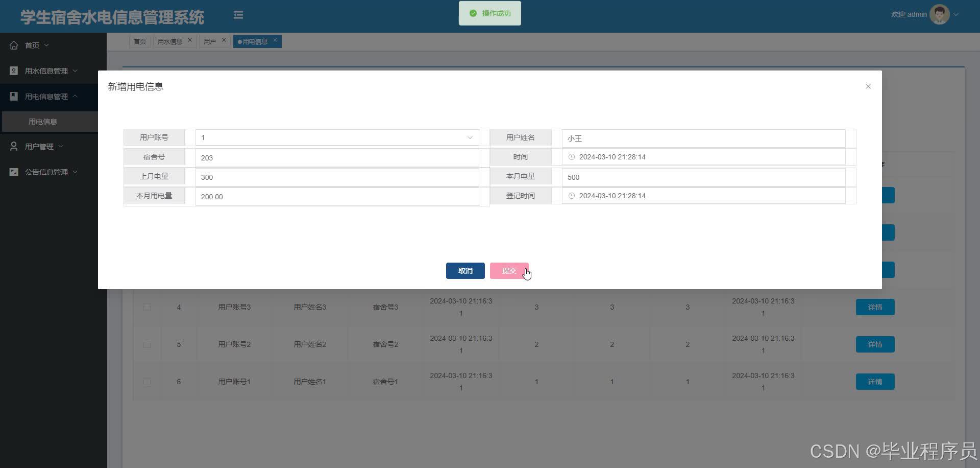The height and width of the screenshot is (468, 980).
Task: Expand the 用水信息管理 chevron
Action: point(75,71)
